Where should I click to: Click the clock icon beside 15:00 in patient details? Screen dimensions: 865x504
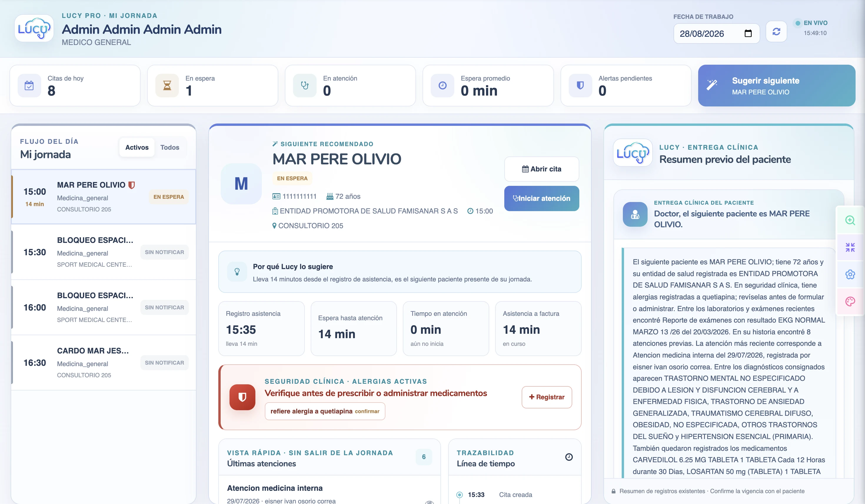pyautogui.click(x=470, y=211)
